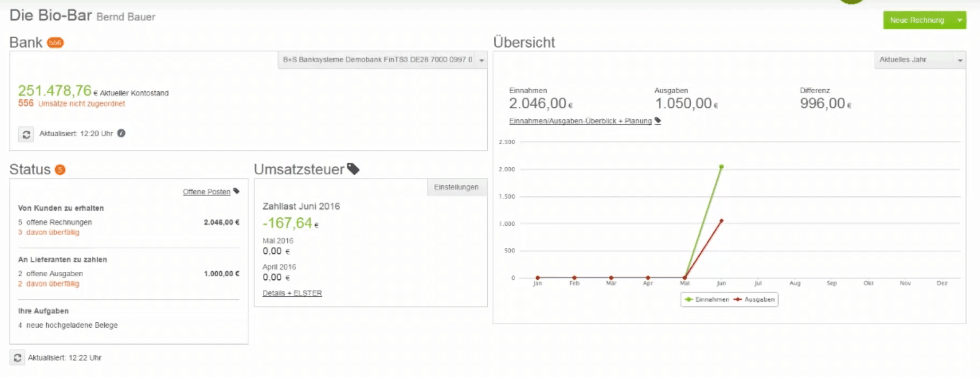
Task: Click the Feb data point on chart
Action: (x=574, y=278)
